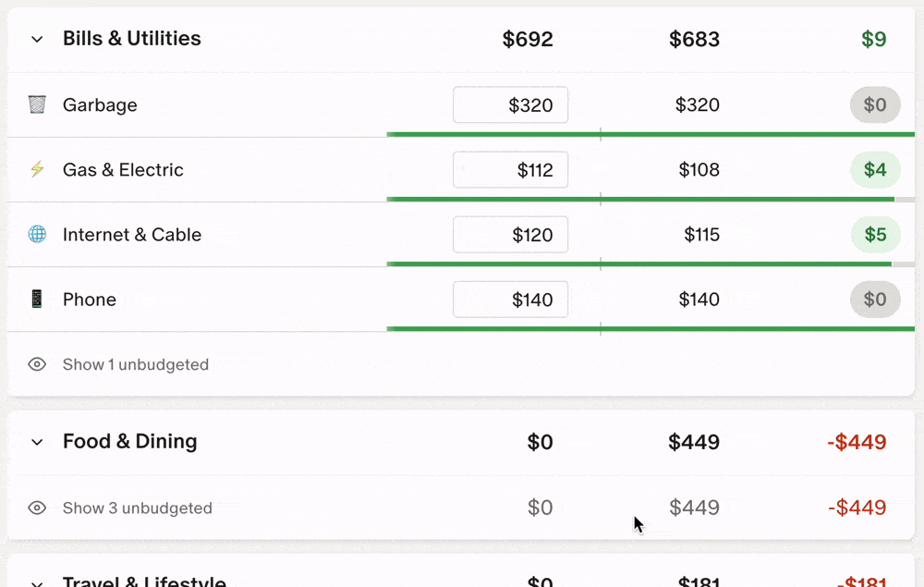Select the lightning bolt Gas & Electric icon
Screen dimensions: 924x587
coord(37,169)
